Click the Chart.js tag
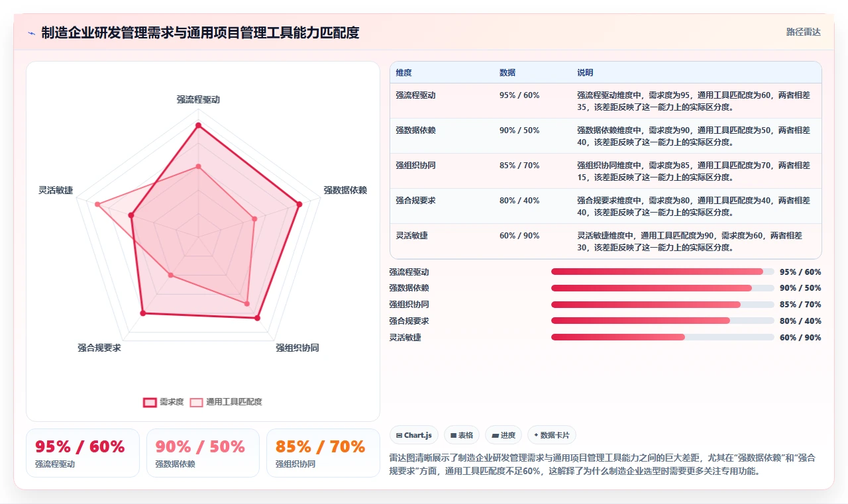This screenshot has width=848, height=504. point(414,435)
